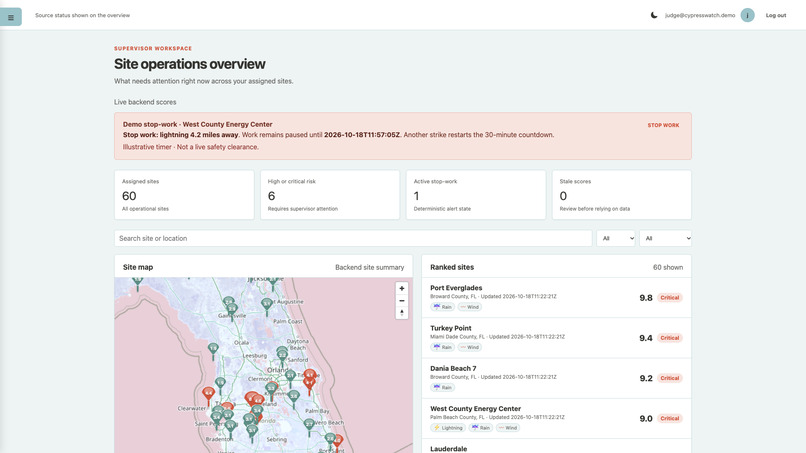This screenshot has width=806, height=453.
Task: Open the Active stop-work card
Action: [x=476, y=195]
